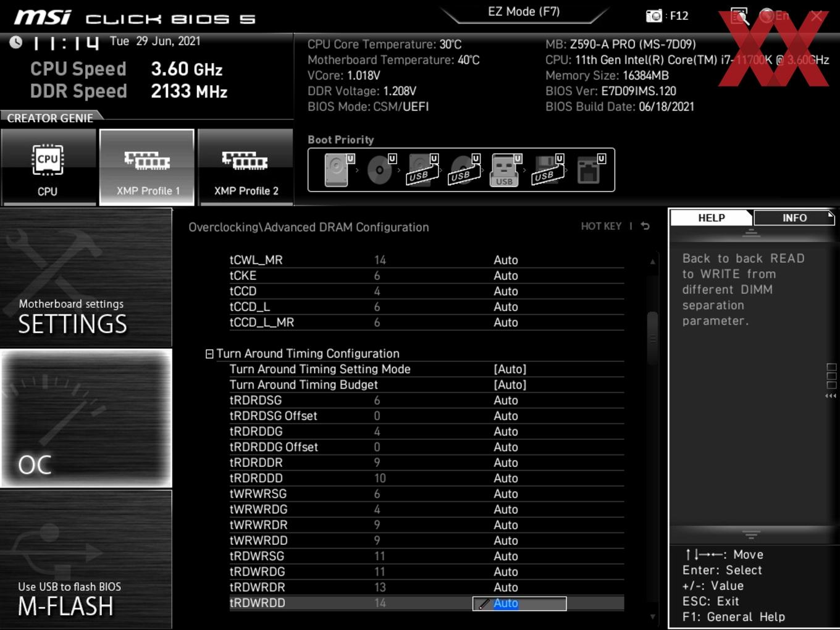Viewport: 840px width, 630px height.
Task: Select the USB key boot device icon
Action: coord(506,170)
